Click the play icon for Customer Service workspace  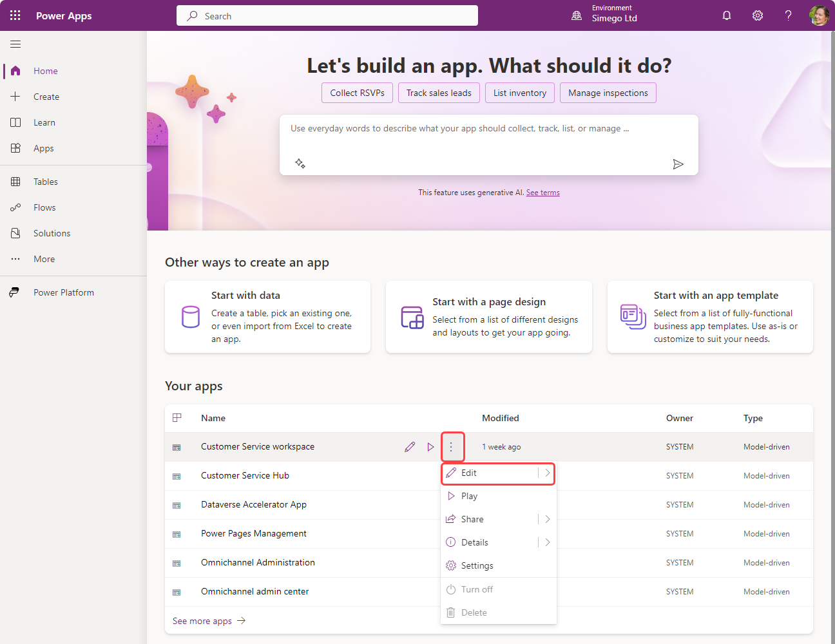point(430,447)
